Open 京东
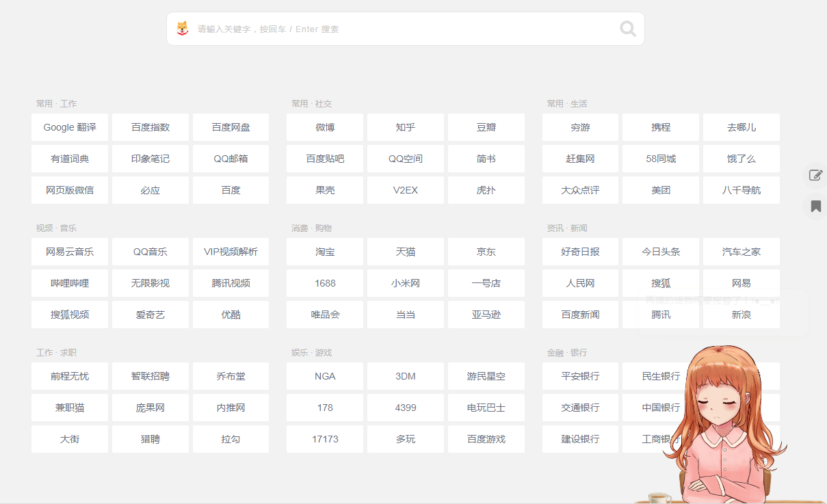Screen dimensions: 827x504 point(486,252)
